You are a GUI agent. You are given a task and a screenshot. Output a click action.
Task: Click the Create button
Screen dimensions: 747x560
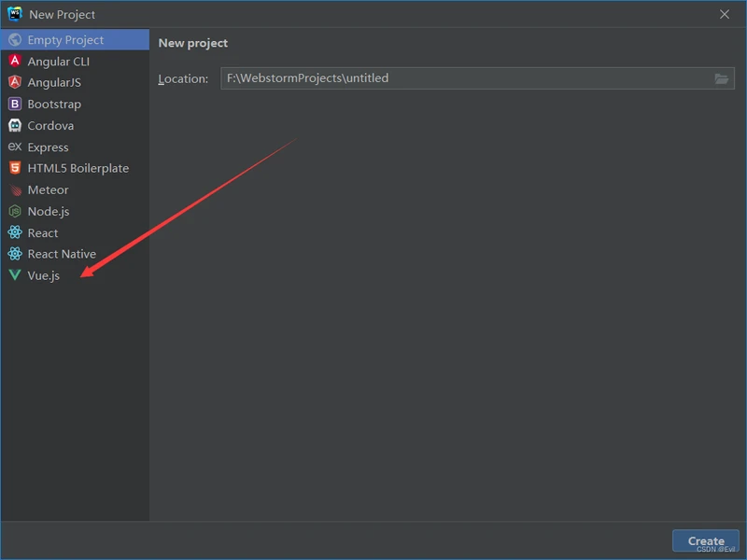coord(706,541)
